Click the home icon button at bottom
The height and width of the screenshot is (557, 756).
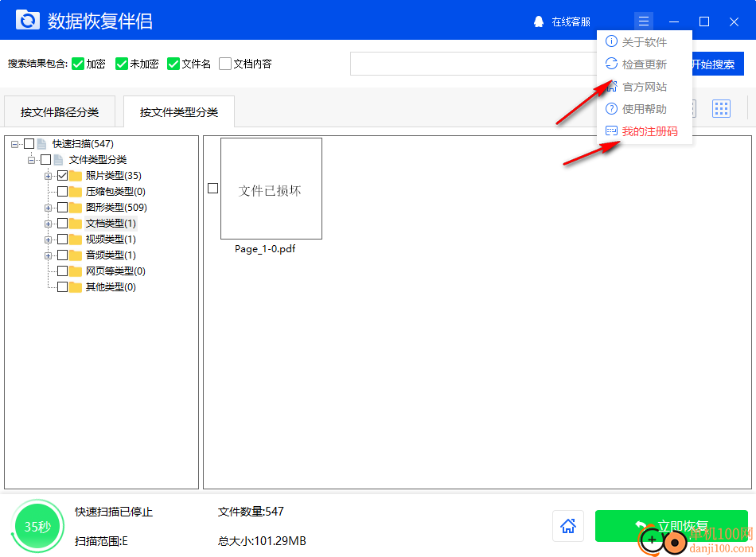[568, 526]
